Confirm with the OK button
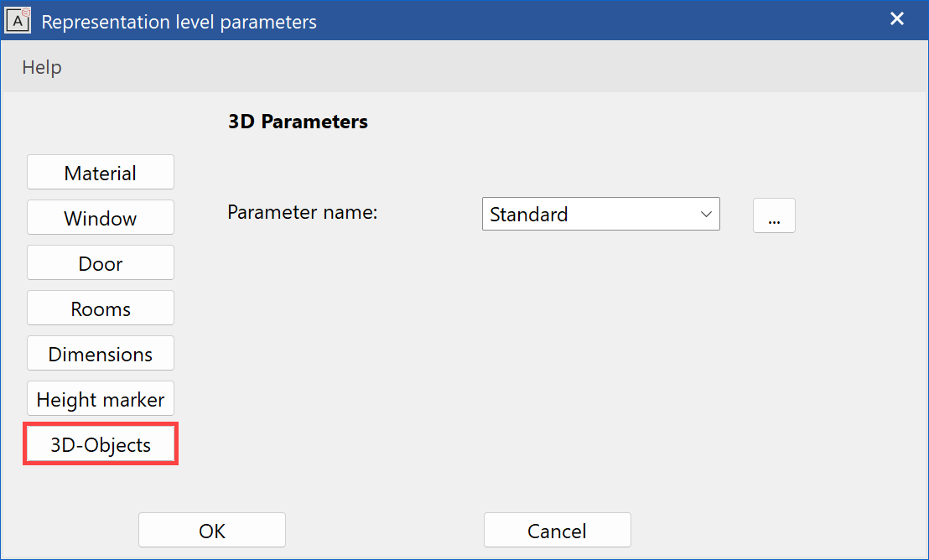This screenshot has width=929, height=560. [212, 530]
